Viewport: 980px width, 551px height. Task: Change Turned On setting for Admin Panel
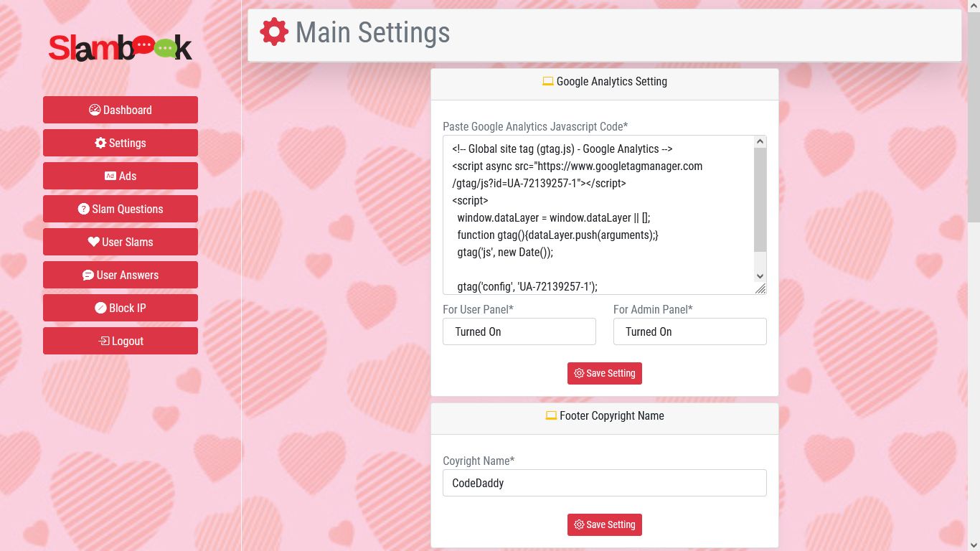(x=689, y=331)
